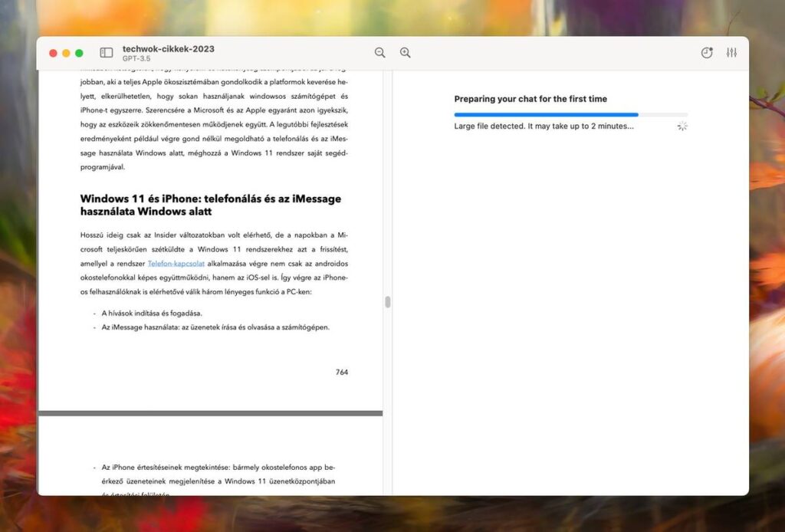
Task: Maximize the window with the green button
Action: pos(79,53)
